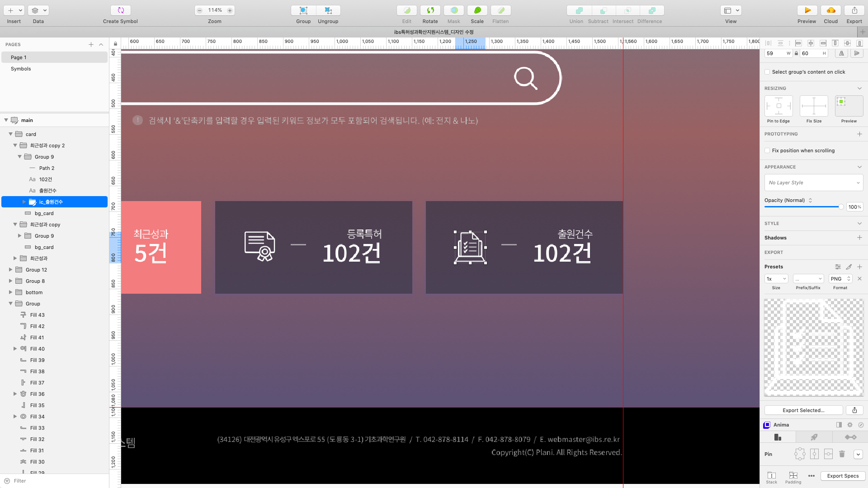868x488 pixels.
Task: Click the Create Symbol toolbar icon
Action: [x=120, y=10]
